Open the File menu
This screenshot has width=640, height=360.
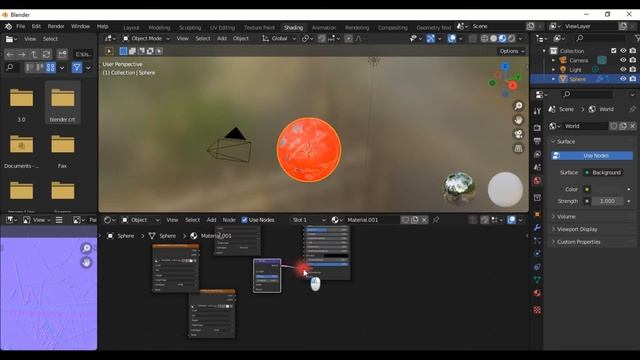point(20,27)
